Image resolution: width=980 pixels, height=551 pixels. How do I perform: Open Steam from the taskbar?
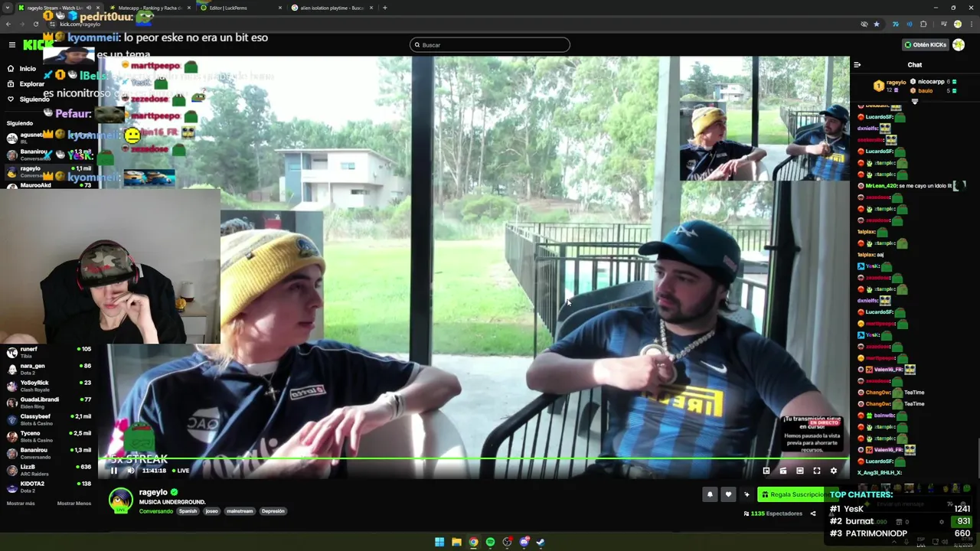point(541,542)
